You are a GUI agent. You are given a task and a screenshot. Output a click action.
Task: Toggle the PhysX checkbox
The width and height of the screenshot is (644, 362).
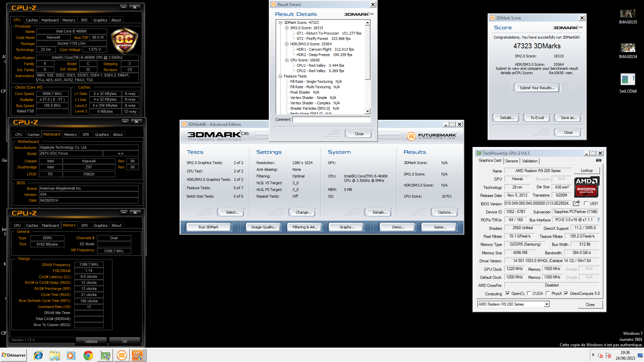[x=548, y=294]
